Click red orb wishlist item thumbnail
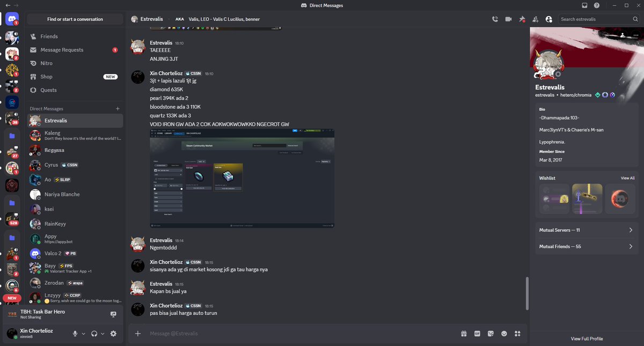 620,198
